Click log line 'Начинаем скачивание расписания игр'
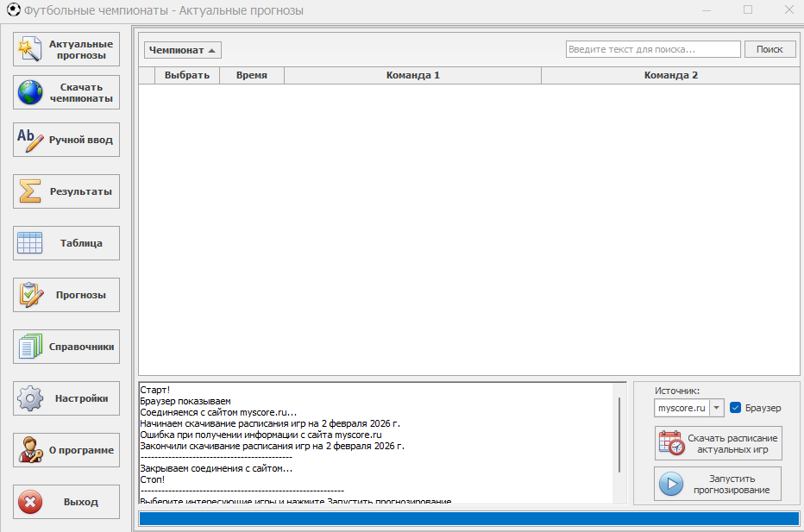The image size is (804, 532). (270, 423)
